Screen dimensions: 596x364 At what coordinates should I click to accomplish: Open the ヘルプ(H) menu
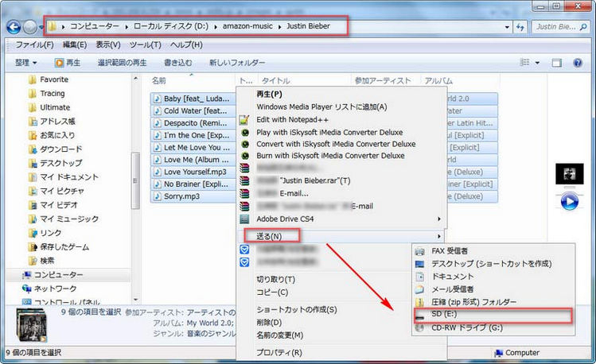click(186, 45)
